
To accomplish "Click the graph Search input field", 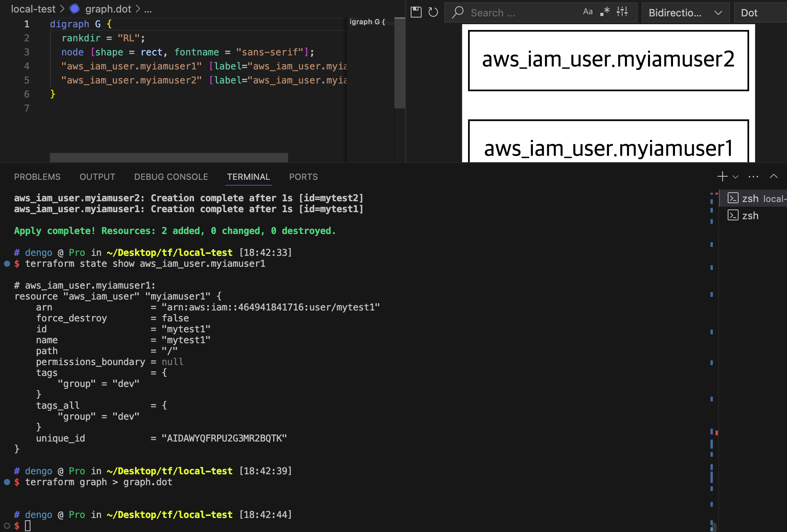I will (x=519, y=13).
